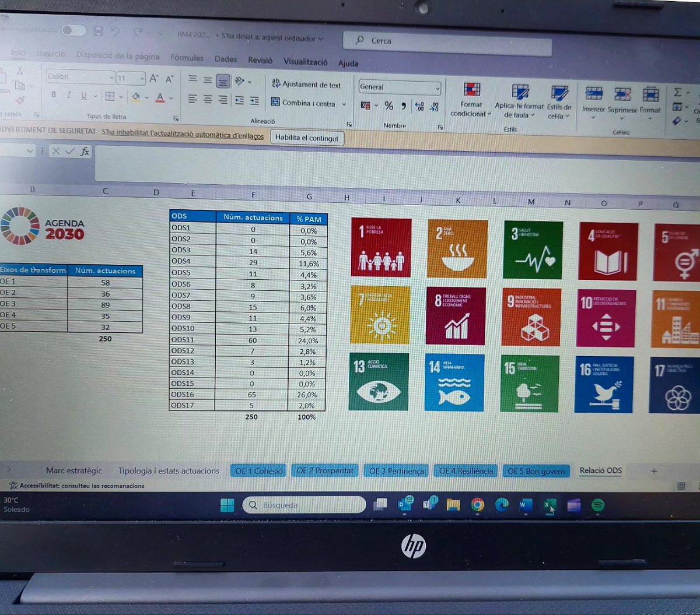Viewport: 700px width, 615px height.
Task: Switch to OE 5 Bon govern sheet
Action: 536,471
